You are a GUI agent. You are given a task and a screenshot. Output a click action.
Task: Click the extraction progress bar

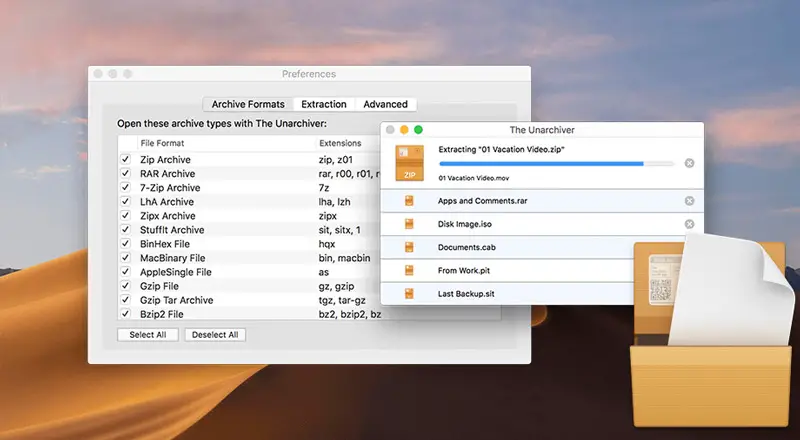tap(557, 164)
